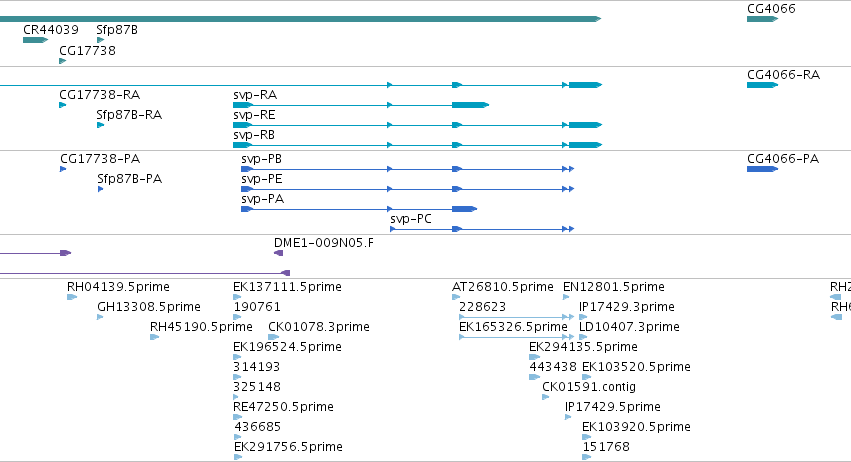
Task: Select the EK103920.5prime EST label
Action: pyautogui.click(x=636, y=427)
